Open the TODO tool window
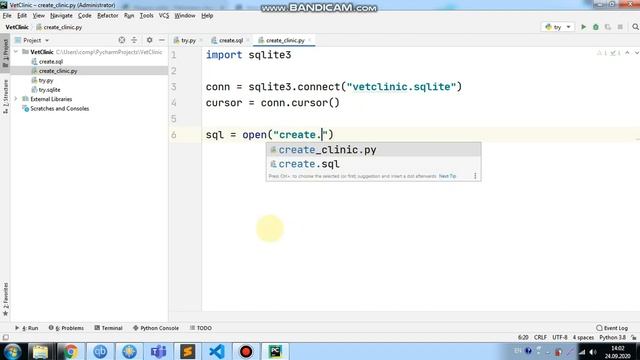This screenshot has height=360, width=640. pyautogui.click(x=200, y=328)
